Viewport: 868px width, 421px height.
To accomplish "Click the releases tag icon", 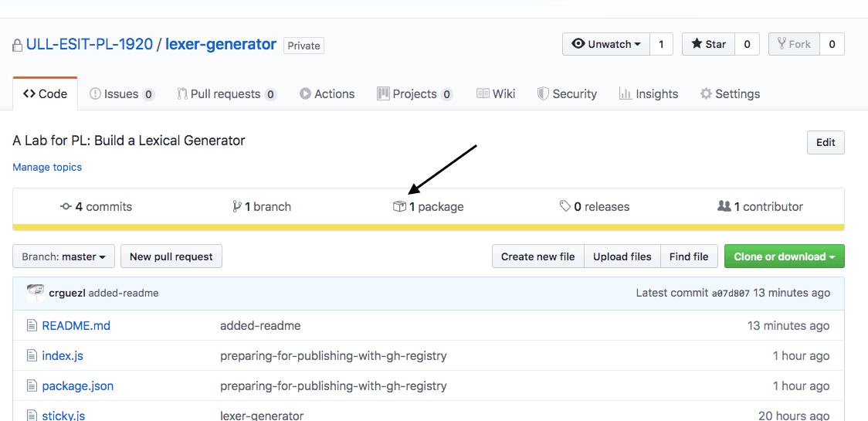I will tap(565, 206).
